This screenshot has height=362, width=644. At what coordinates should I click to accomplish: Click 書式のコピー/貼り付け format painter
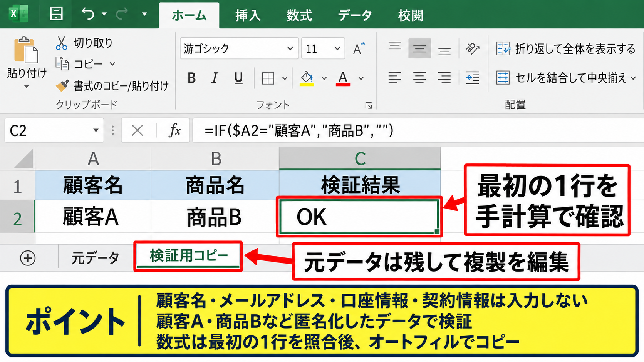click(x=112, y=86)
